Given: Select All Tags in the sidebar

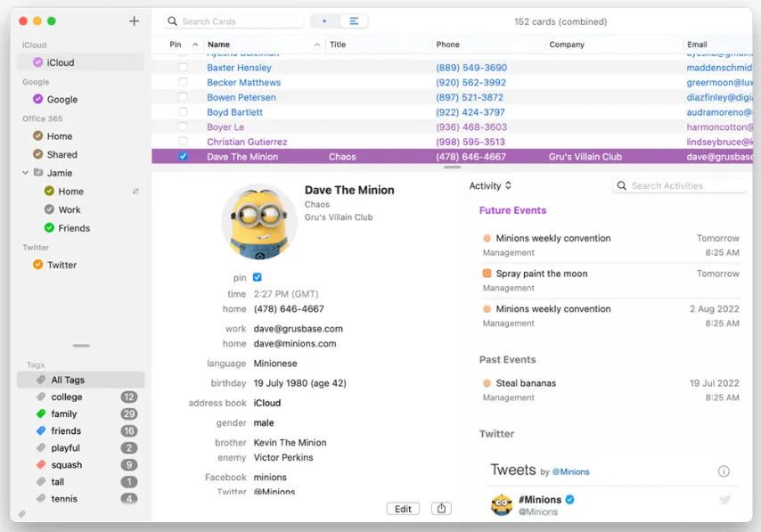Looking at the screenshot, I should click(x=80, y=380).
